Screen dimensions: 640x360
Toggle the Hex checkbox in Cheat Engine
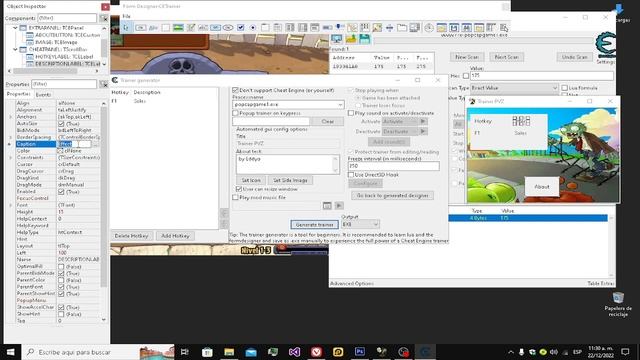(x=466, y=76)
